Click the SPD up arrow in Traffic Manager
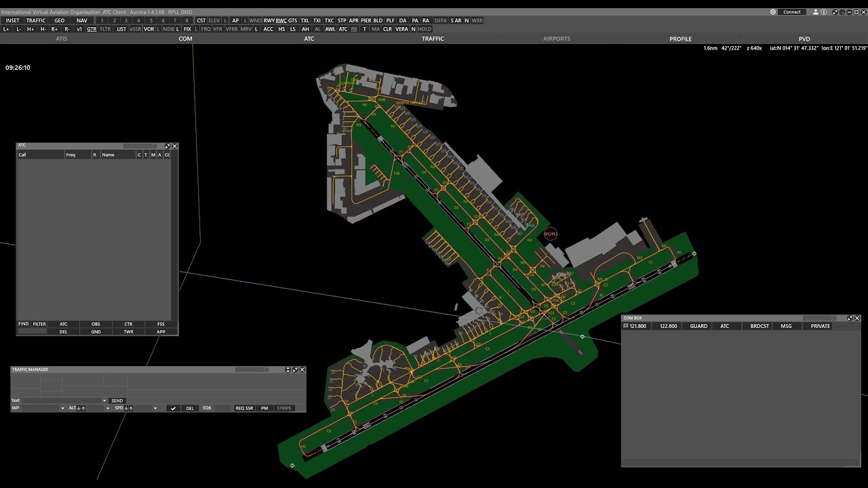Viewport: 868px width, 488px height. (x=131, y=409)
